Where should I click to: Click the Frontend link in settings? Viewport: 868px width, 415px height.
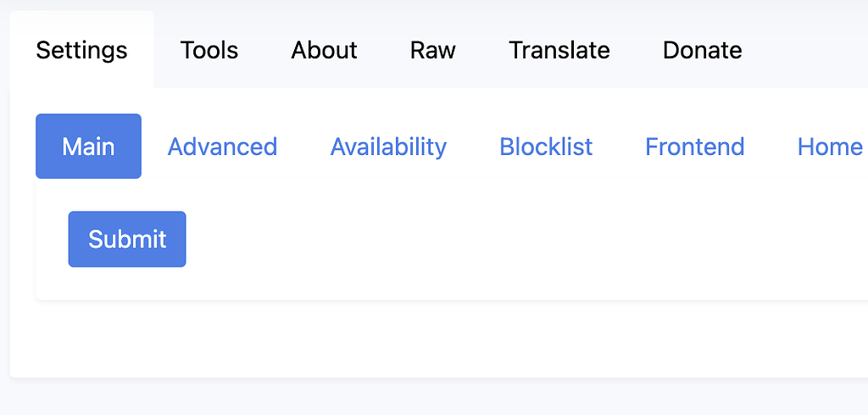694,147
